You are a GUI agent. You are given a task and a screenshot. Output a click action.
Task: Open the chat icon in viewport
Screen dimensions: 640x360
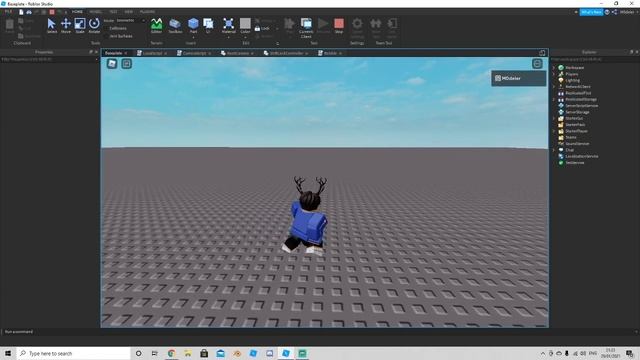127,63
